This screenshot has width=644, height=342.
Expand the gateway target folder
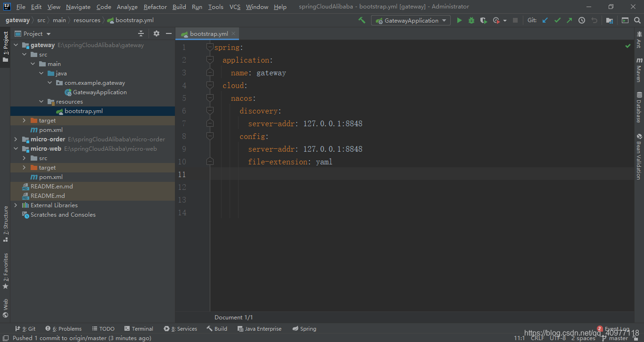(24, 121)
